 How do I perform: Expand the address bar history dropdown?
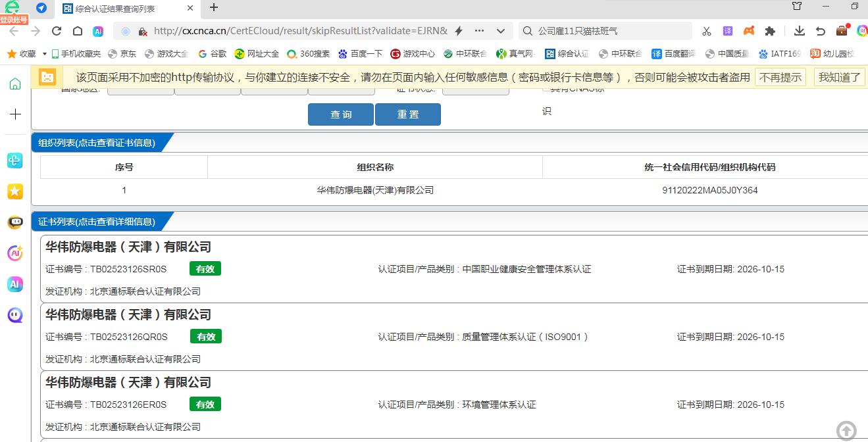501,31
